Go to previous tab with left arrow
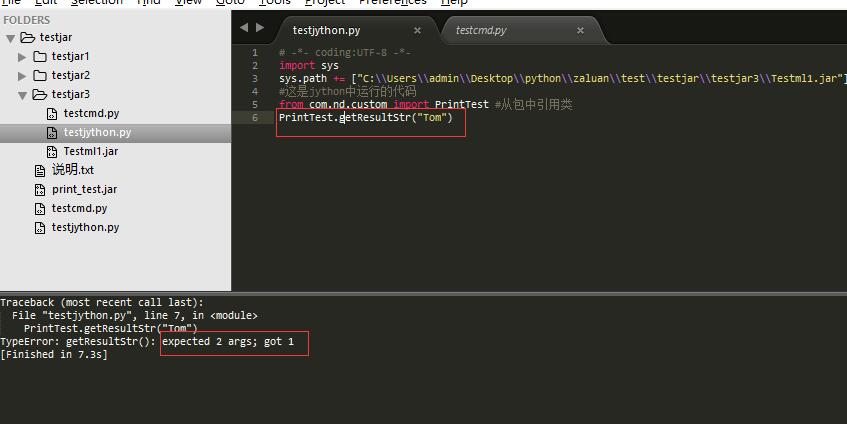This screenshot has height=424, width=847. (x=244, y=28)
